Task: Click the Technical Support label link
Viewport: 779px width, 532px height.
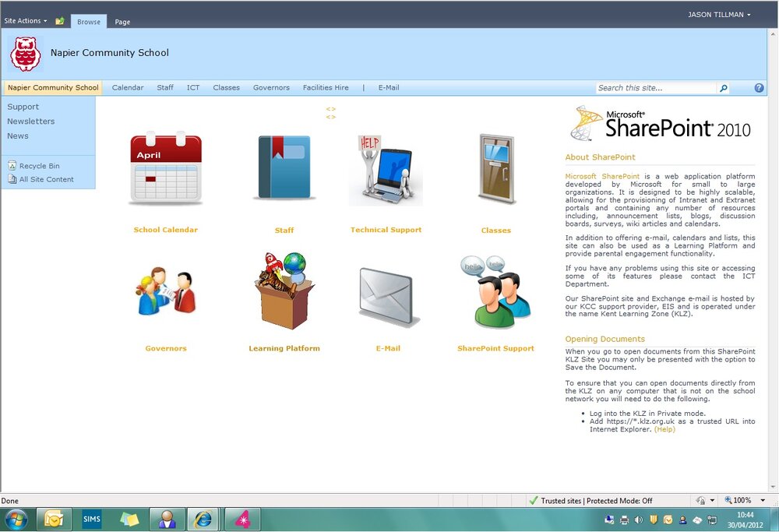Action: pos(386,230)
